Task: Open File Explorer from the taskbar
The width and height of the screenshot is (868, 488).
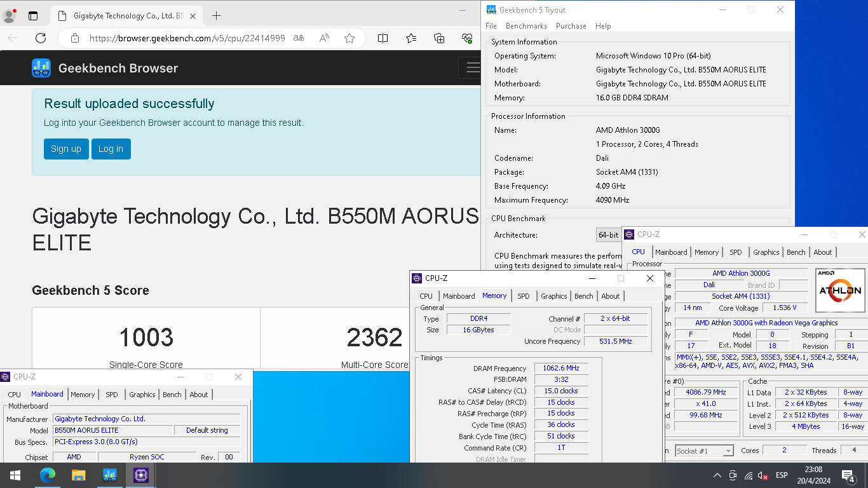Action: tap(78, 475)
